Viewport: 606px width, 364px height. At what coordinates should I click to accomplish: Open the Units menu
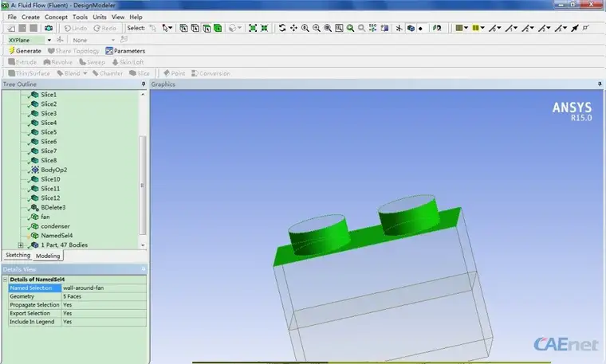click(100, 17)
